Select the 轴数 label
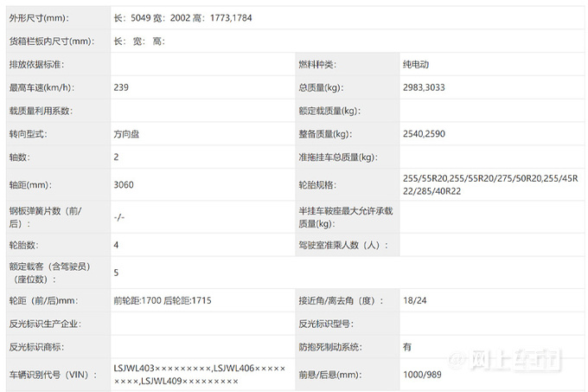 (20, 157)
